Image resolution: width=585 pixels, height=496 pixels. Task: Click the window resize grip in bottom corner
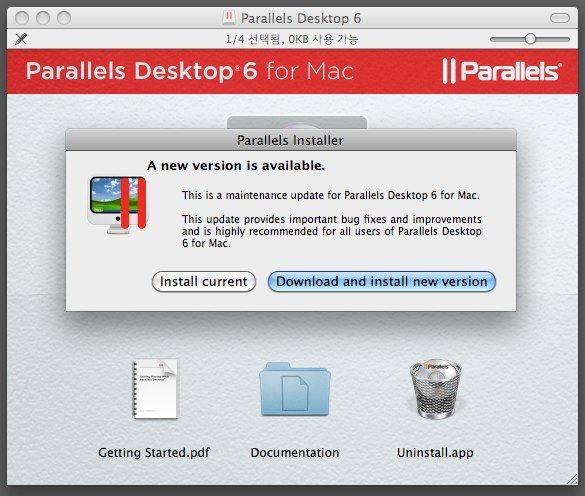point(572,479)
